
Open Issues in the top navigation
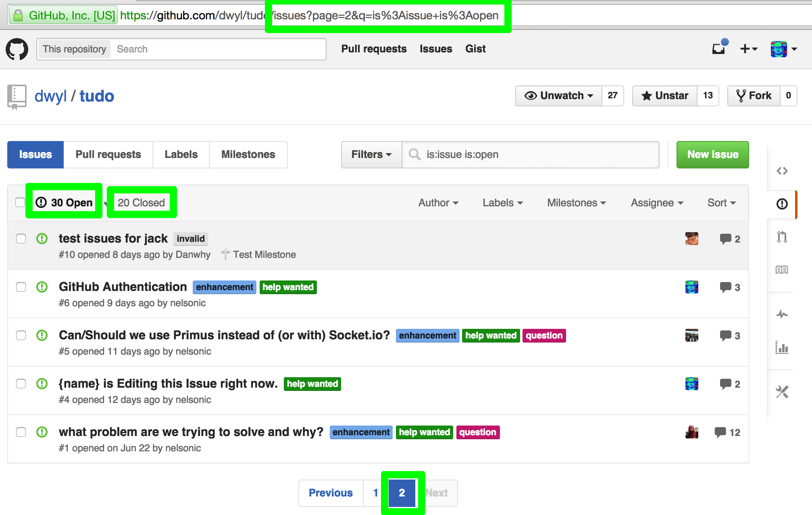436,49
